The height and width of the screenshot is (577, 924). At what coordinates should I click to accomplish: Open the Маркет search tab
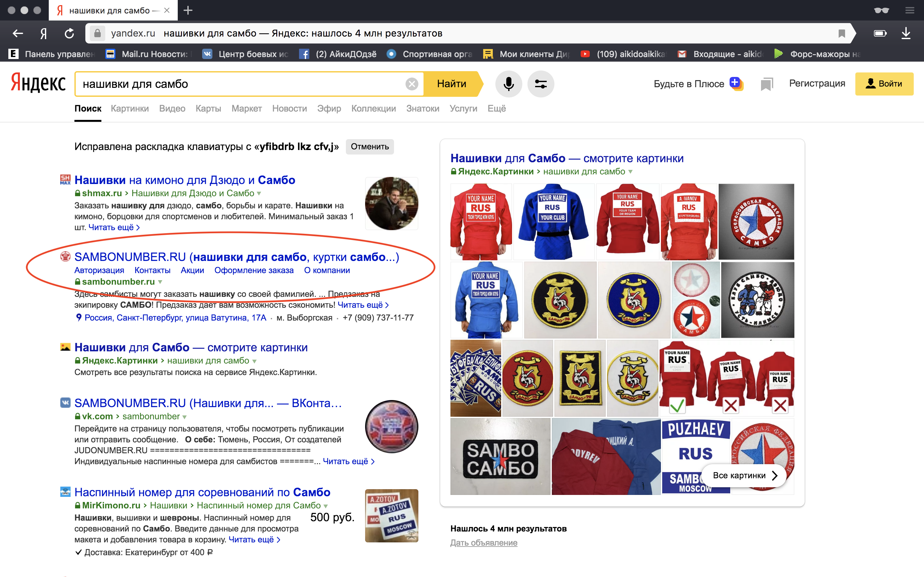click(246, 108)
